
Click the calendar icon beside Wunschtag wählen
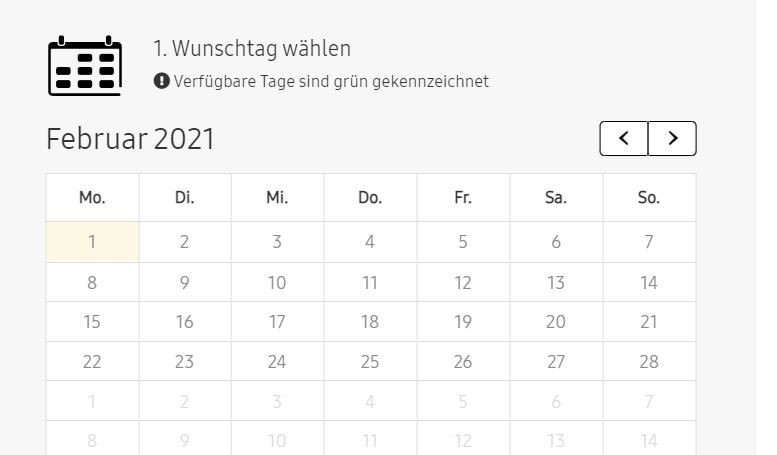[85, 66]
